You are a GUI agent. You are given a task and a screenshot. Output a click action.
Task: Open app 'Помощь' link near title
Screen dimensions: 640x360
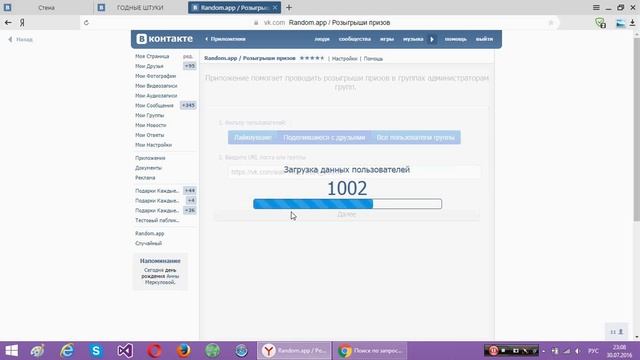click(373, 59)
